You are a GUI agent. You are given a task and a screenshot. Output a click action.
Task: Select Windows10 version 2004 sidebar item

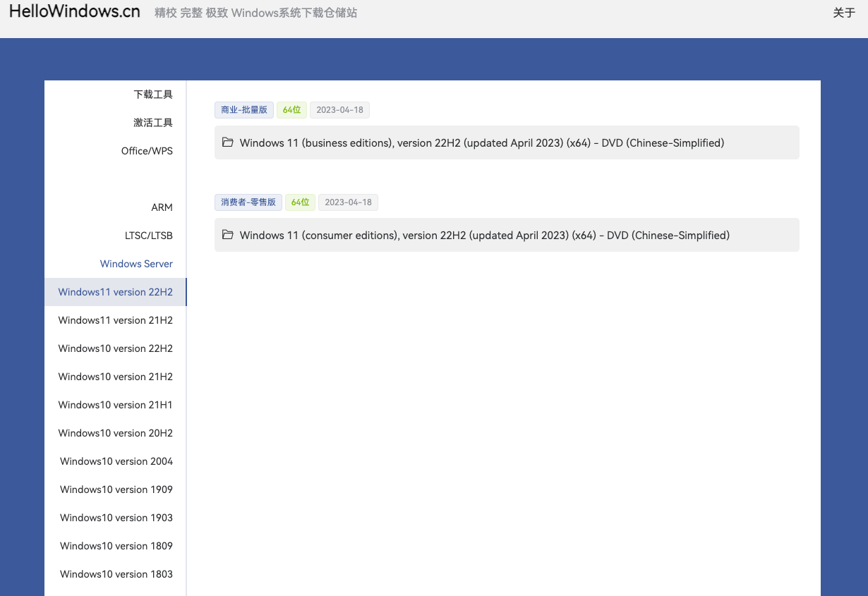pyautogui.click(x=116, y=461)
